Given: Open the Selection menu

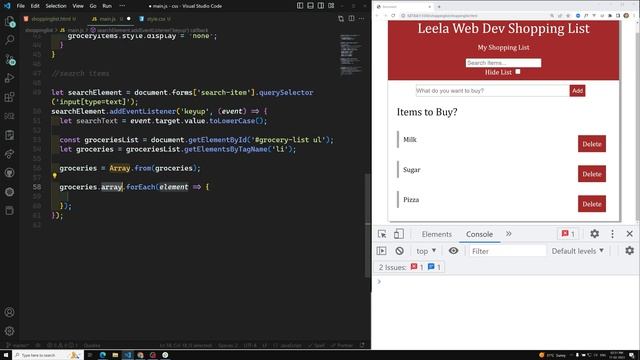Looking at the screenshot, I should coord(56,6).
